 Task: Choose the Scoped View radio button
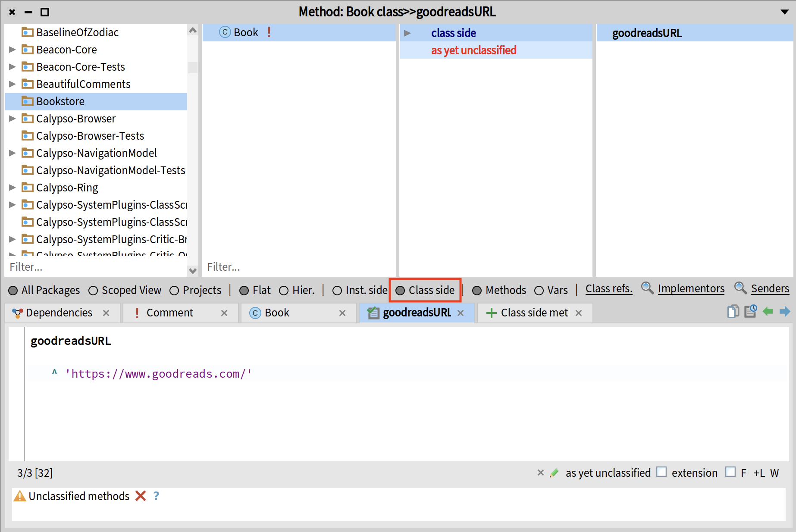point(93,291)
